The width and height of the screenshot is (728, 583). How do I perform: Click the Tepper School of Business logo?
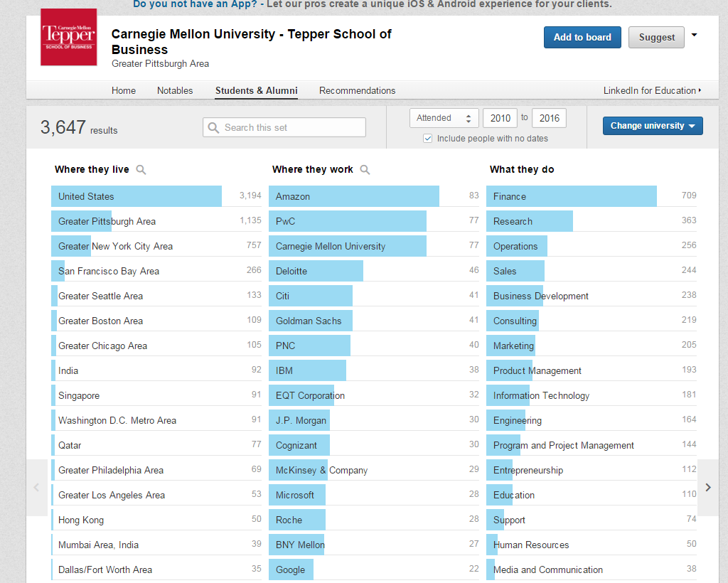[68, 37]
